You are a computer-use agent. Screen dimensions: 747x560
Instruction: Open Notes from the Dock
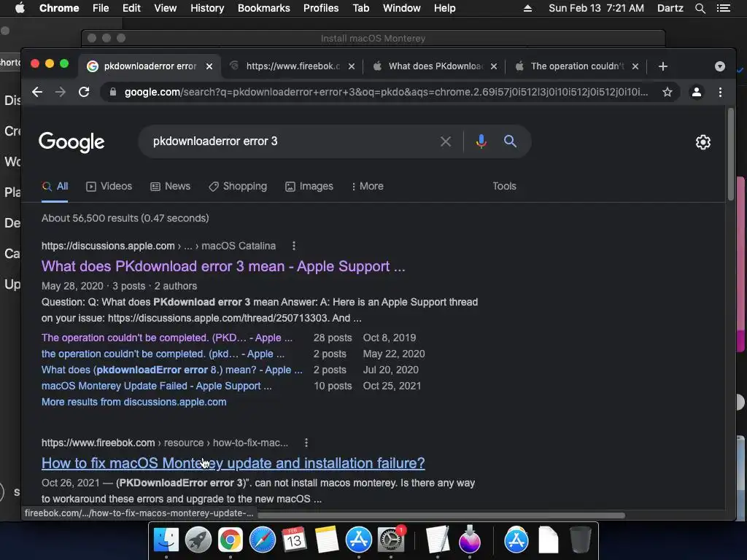[x=326, y=540]
